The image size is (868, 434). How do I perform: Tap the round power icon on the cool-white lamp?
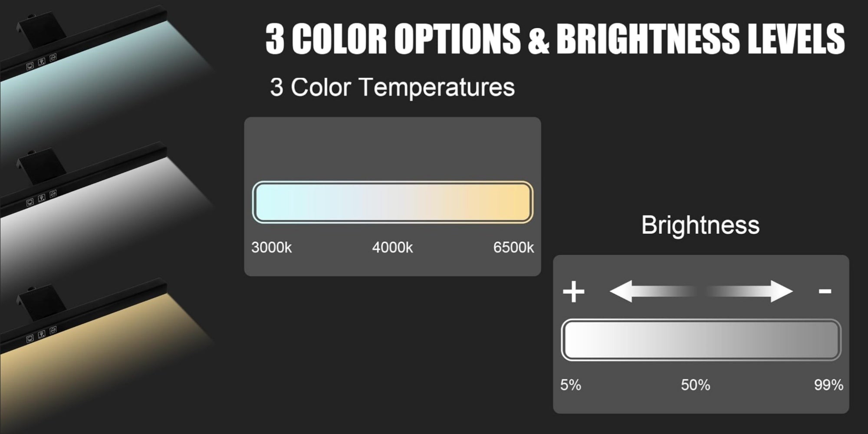53,57
